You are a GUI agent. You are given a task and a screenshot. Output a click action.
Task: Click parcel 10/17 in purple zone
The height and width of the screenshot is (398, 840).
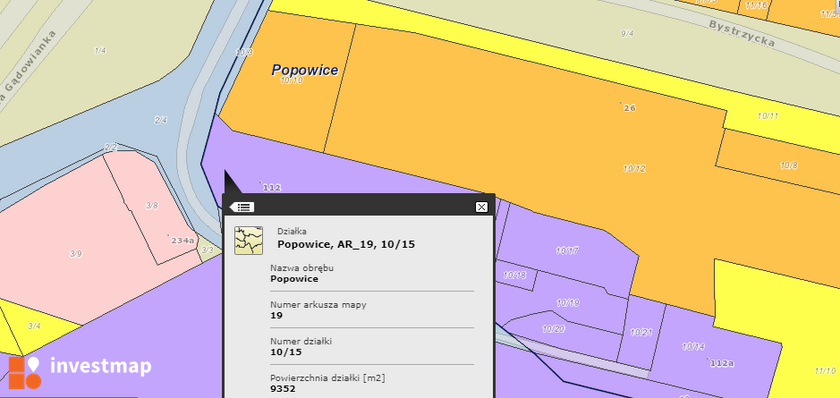pos(567,250)
